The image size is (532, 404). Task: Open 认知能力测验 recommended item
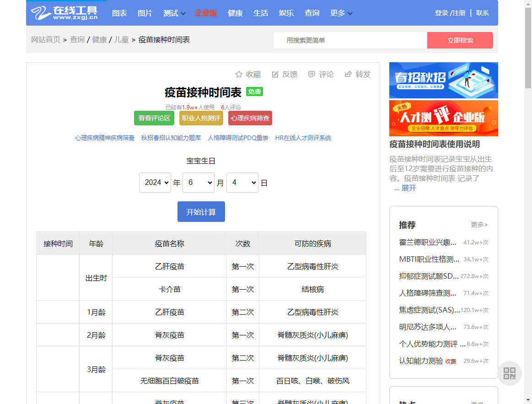tap(421, 361)
